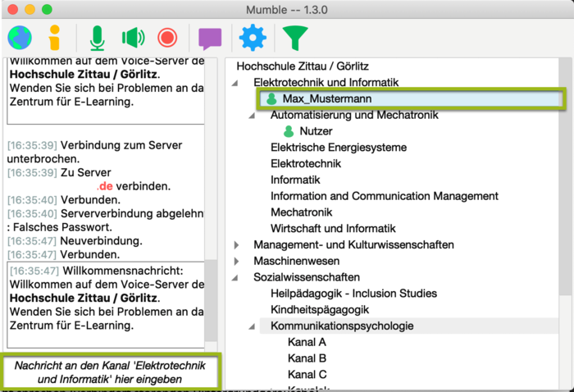
Task: Toggle the green channel filter funnel icon
Action: (x=295, y=38)
